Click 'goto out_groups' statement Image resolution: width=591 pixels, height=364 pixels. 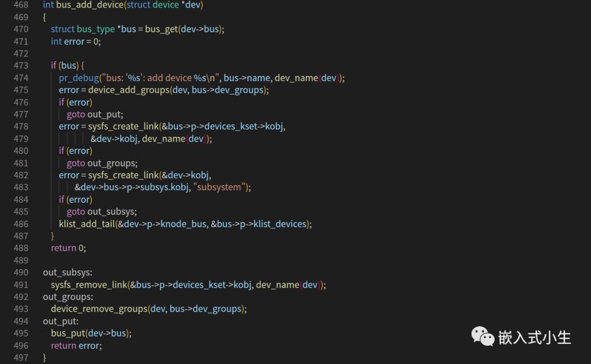click(102, 163)
